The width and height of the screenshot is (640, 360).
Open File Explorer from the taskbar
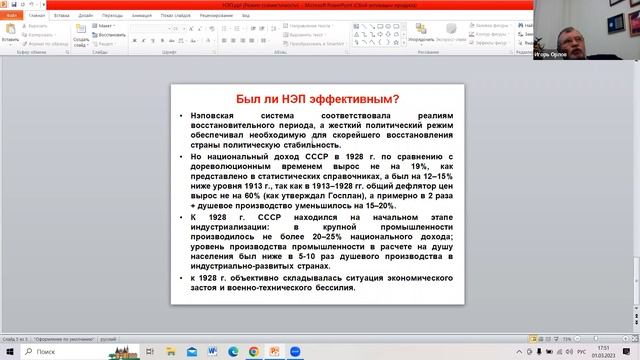point(171,351)
